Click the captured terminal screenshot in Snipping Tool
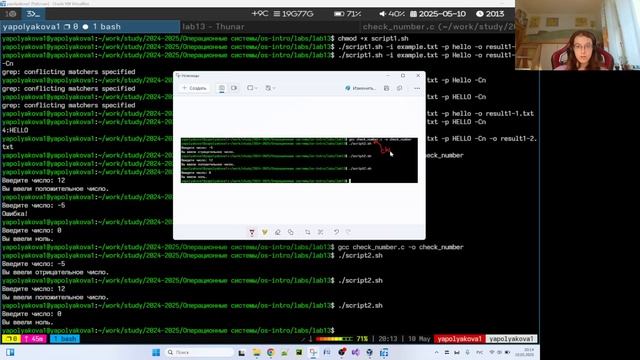The image size is (640, 360). click(x=299, y=160)
